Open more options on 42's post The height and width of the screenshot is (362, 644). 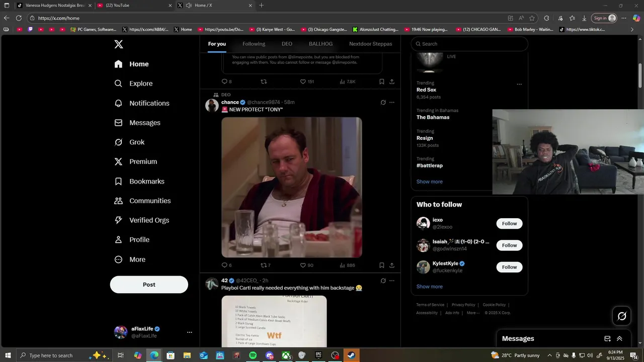pos(392,281)
